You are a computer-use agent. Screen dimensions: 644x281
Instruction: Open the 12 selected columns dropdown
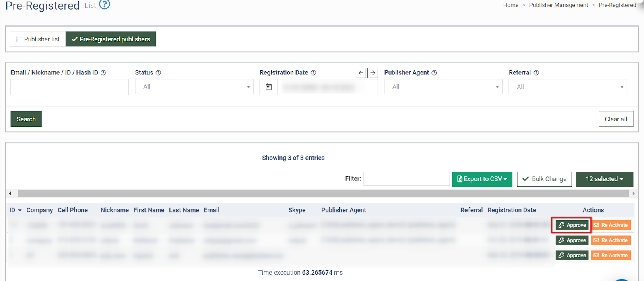tap(604, 179)
